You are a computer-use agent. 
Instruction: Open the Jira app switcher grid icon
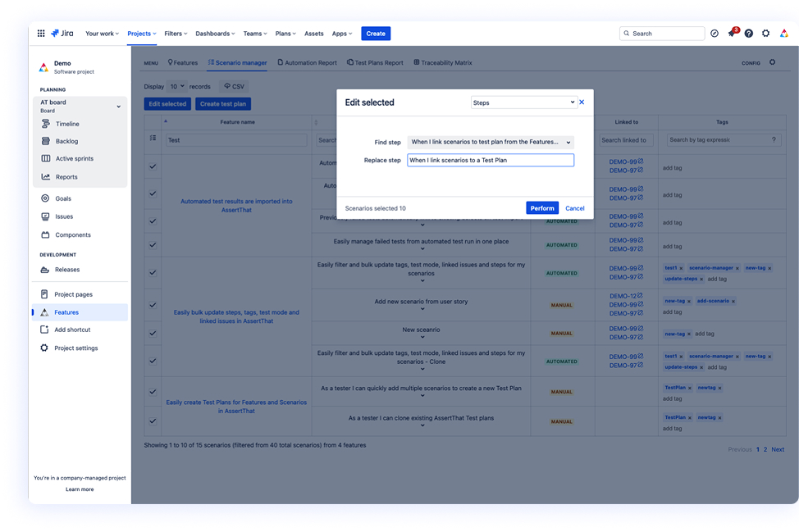tap(40, 33)
